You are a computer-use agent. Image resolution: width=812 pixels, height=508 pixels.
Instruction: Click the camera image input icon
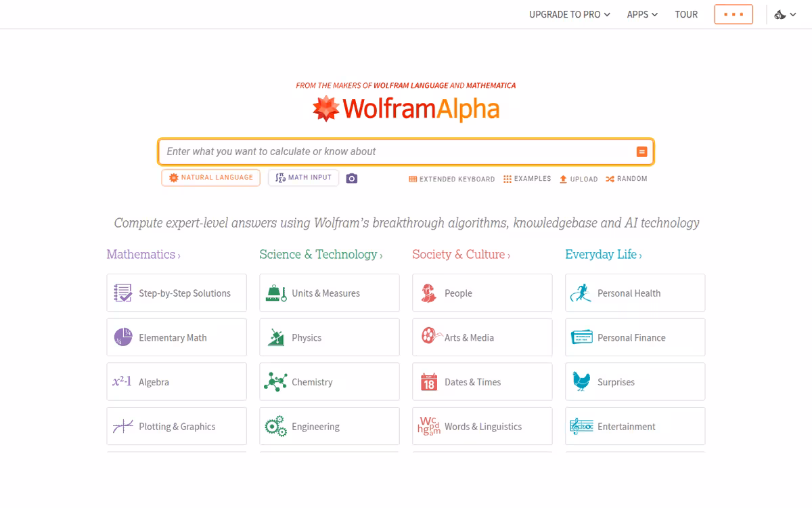(x=351, y=178)
